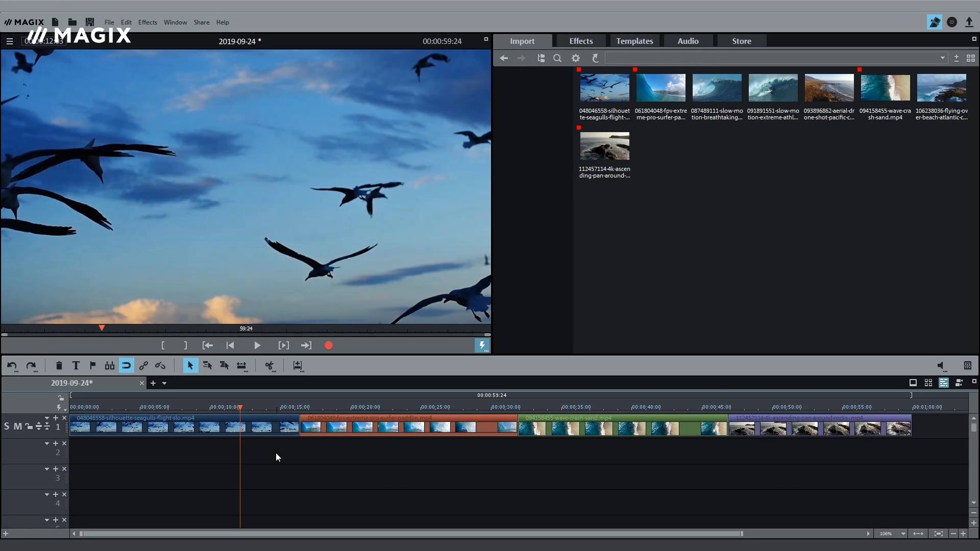Click the search icon in Import panel
This screenshot has height=551, width=980.
tap(557, 58)
